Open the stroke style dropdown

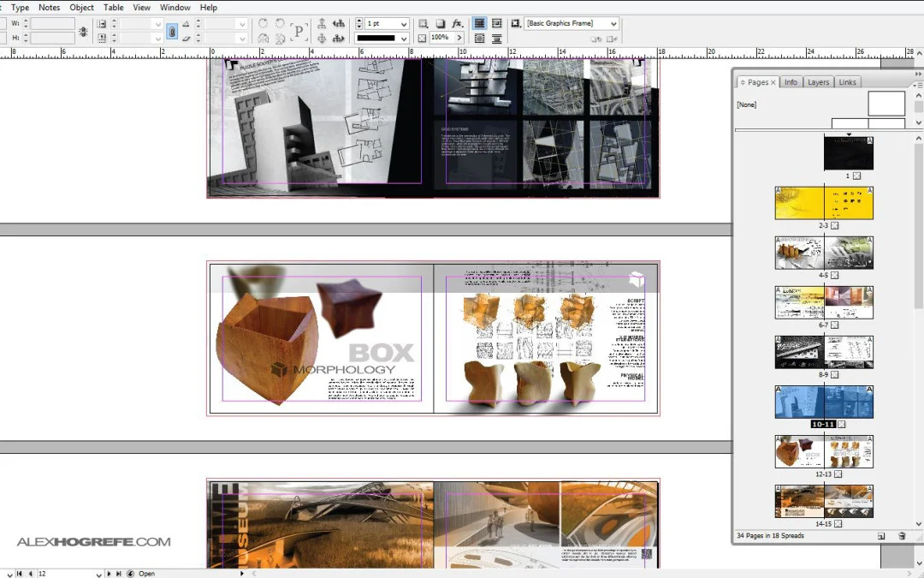coord(404,39)
